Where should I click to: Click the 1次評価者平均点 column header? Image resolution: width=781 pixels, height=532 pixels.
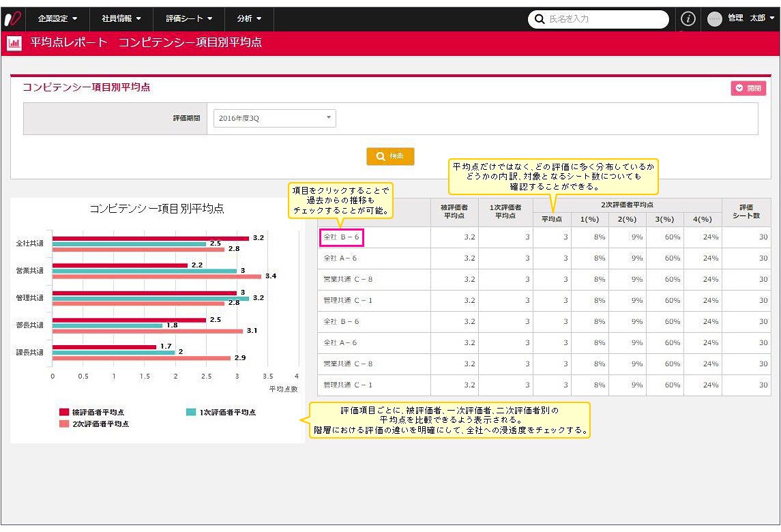pos(505,212)
